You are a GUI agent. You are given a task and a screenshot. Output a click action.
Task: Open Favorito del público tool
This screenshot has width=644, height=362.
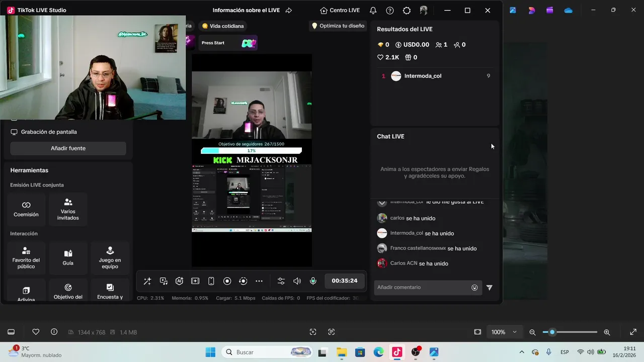(x=26, y=258)
